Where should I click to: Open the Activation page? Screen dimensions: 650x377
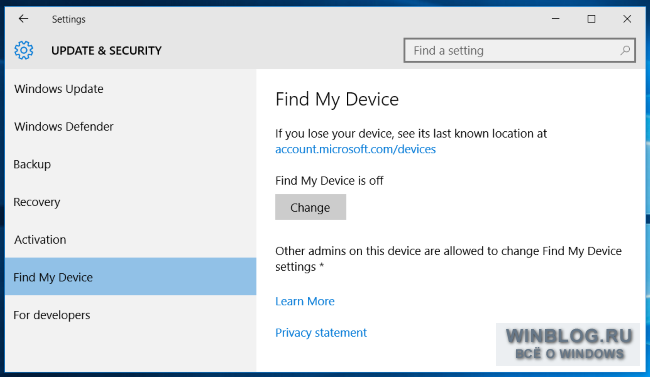pyautogui.click(x=131, y=240)
